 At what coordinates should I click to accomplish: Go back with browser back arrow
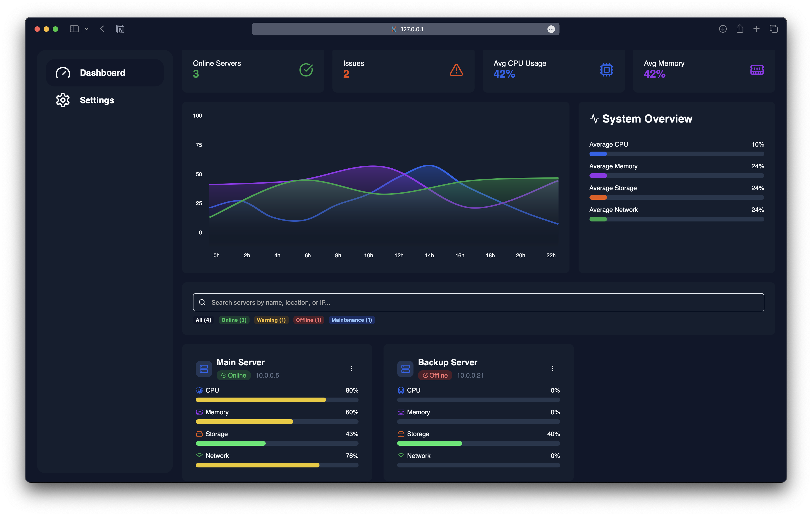coord(102,29)
